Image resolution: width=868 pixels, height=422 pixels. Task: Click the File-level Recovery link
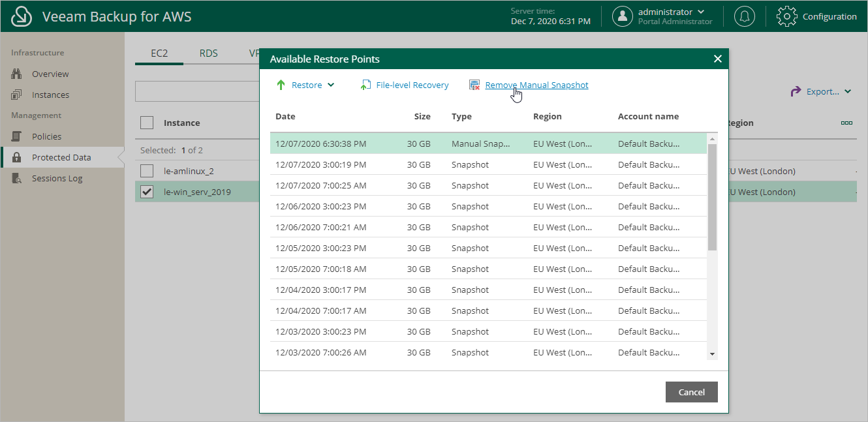point(412,85)
